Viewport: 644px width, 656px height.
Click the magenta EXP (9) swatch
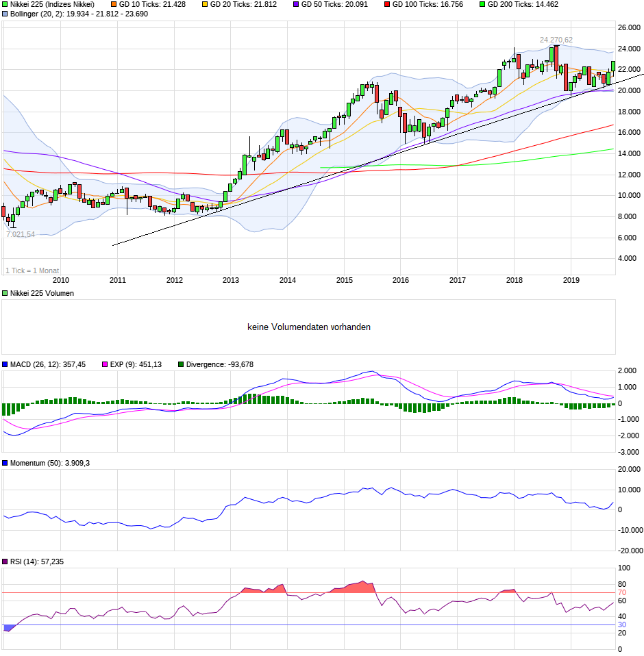pyautogui.click(x=105, y=364)
